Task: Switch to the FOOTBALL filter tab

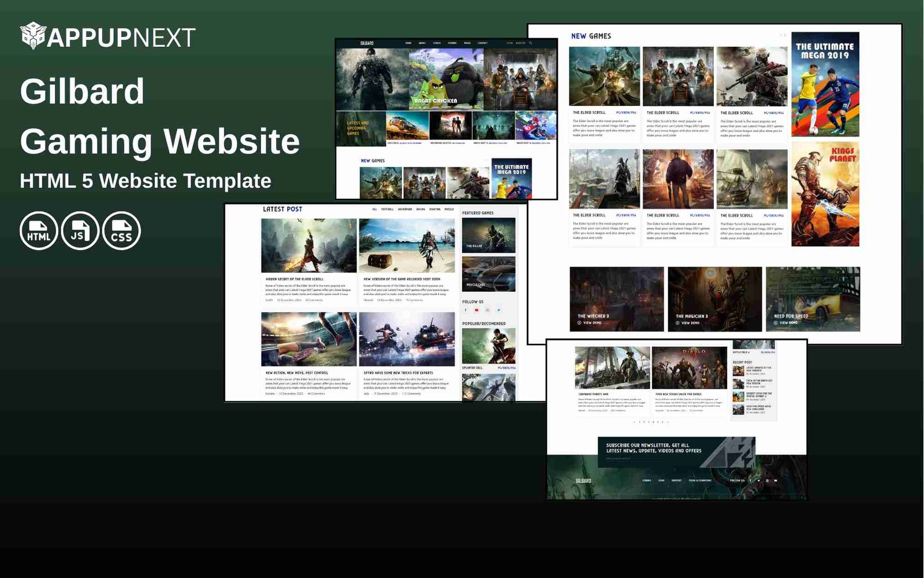Action: coord(388,209)
